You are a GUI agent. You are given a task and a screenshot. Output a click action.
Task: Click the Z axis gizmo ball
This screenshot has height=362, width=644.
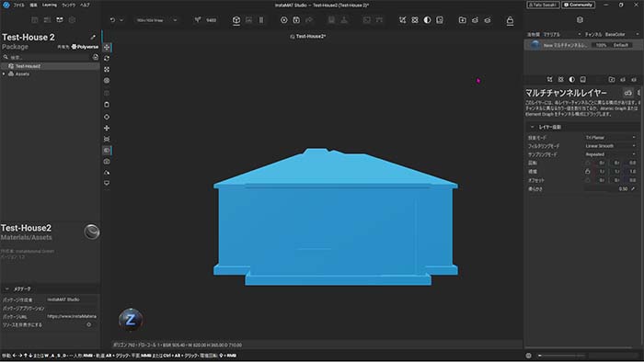click(131, 320)
